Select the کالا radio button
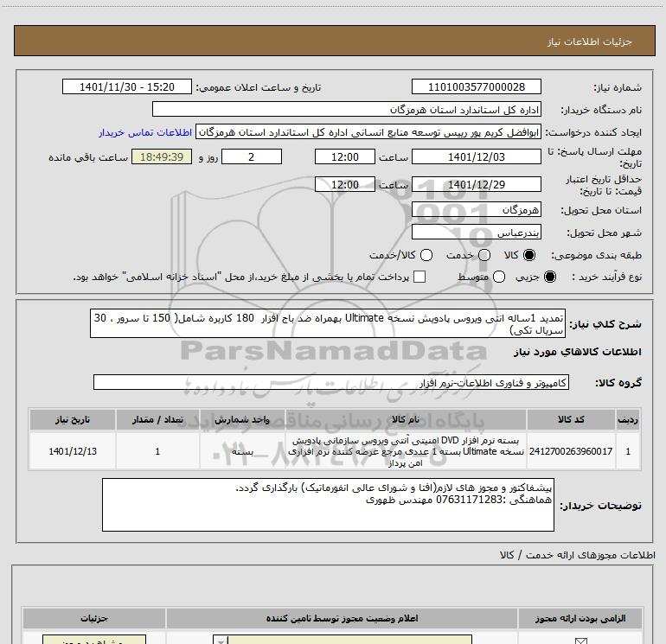The image size is (666, 644). click(x=529, y=255)
